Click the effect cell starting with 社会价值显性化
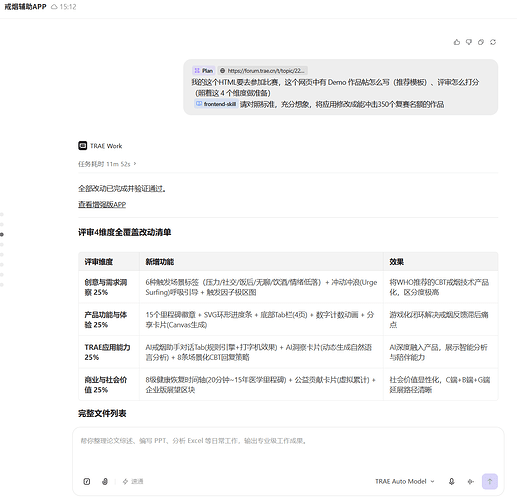This screenshot has height=500, width=517. click(441, 384)
